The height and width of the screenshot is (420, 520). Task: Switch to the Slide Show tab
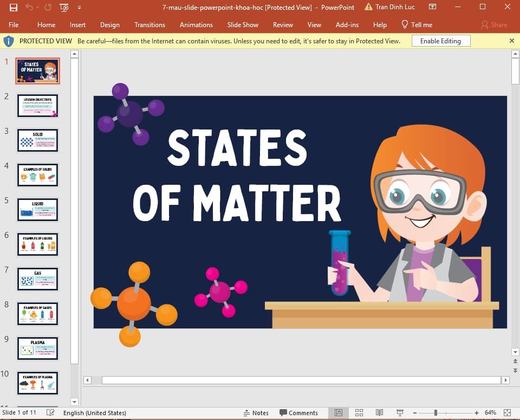click(243, 24)
